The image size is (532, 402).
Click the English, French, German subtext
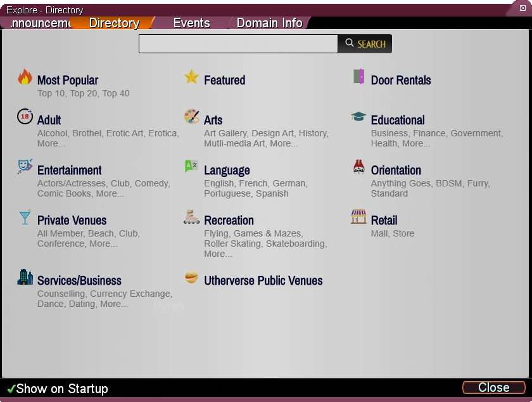click(x=255, y=183)
